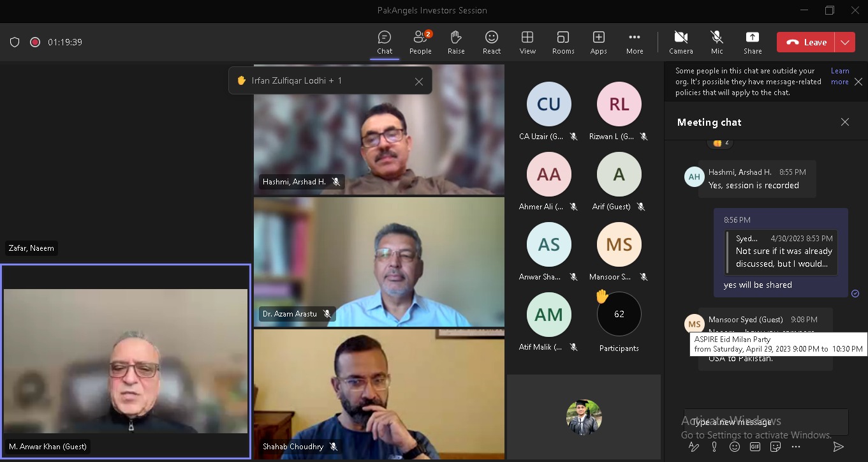868x462 pixels.
Task: Unmute the Mic
Action: [716, 42]
